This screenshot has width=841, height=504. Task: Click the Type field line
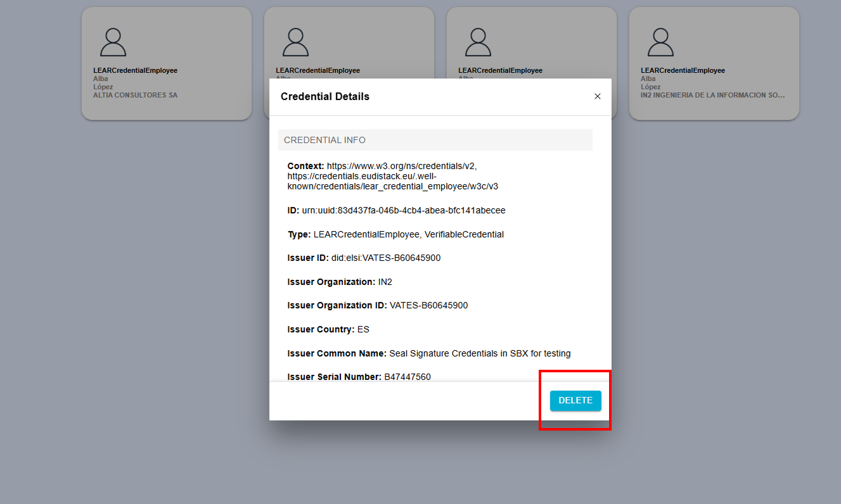pos(395,234)
